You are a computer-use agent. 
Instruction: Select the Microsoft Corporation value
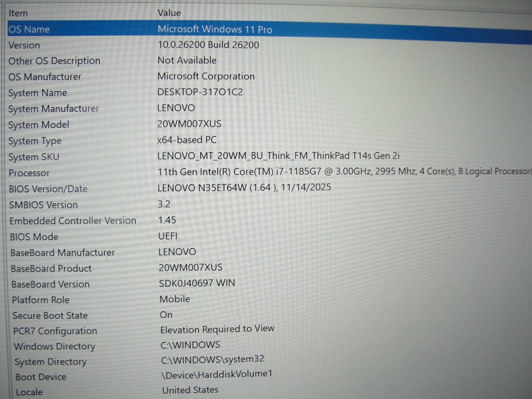[x=206, y=76]
